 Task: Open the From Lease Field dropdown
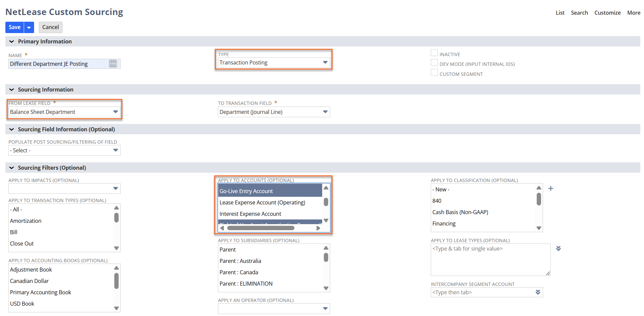(x=115, y=112)
